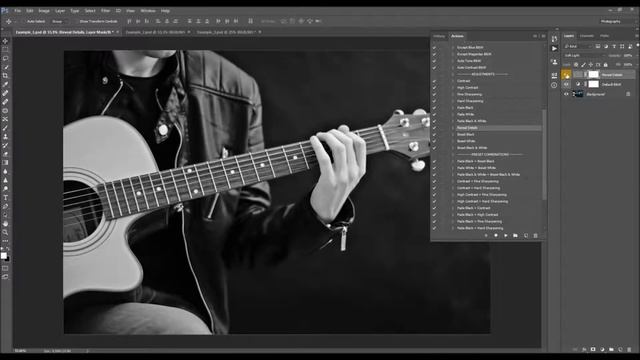Switch to the second Example document tab
This screenshot has height=360, width=640.
pyautogui.click(x=155, y=32)
